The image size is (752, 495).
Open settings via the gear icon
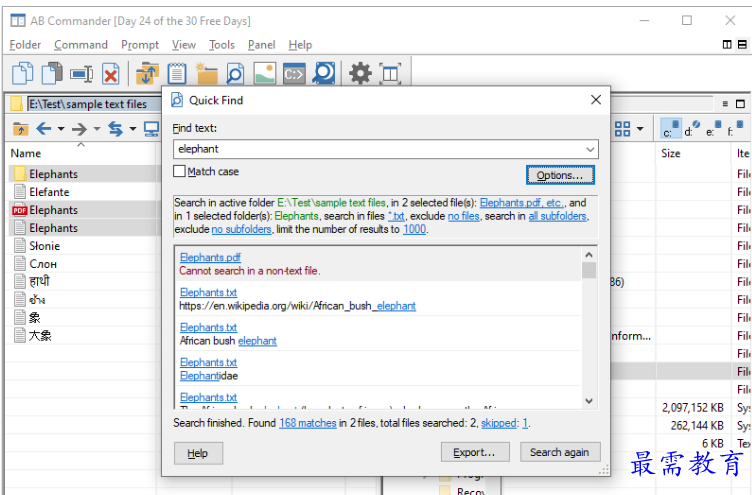tap(360, 73)
